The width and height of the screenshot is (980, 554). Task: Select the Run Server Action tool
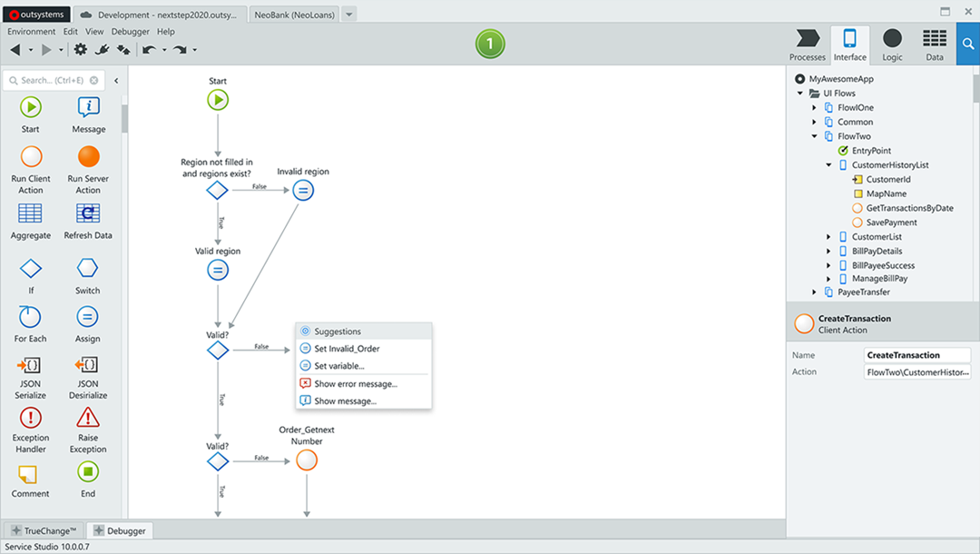click(88, 157)
